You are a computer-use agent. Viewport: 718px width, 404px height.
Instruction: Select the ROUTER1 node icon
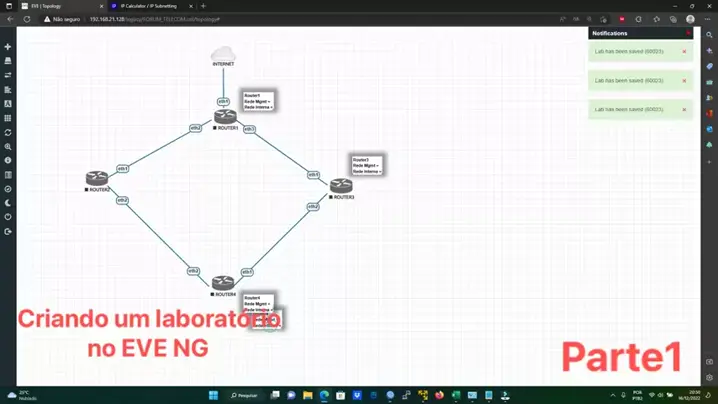(x=224, y=118)
